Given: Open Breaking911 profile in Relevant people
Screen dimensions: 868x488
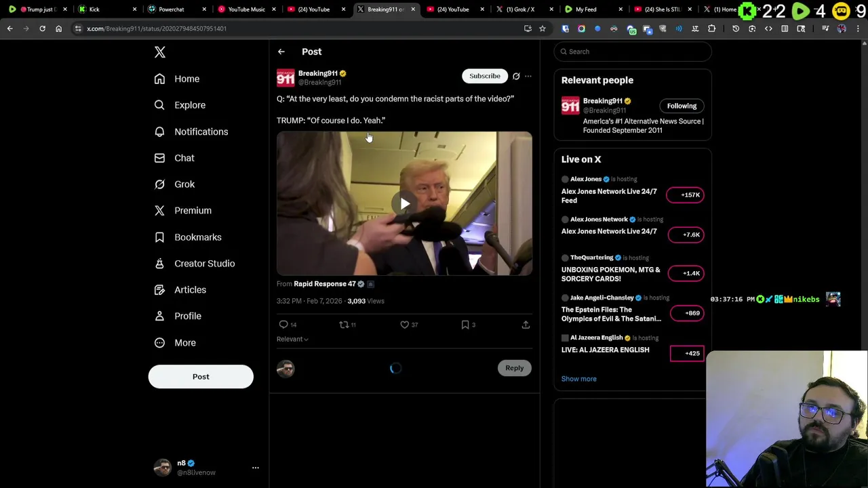Looking at the screenshot, I should pyautogui.click(x=602, y=101).
